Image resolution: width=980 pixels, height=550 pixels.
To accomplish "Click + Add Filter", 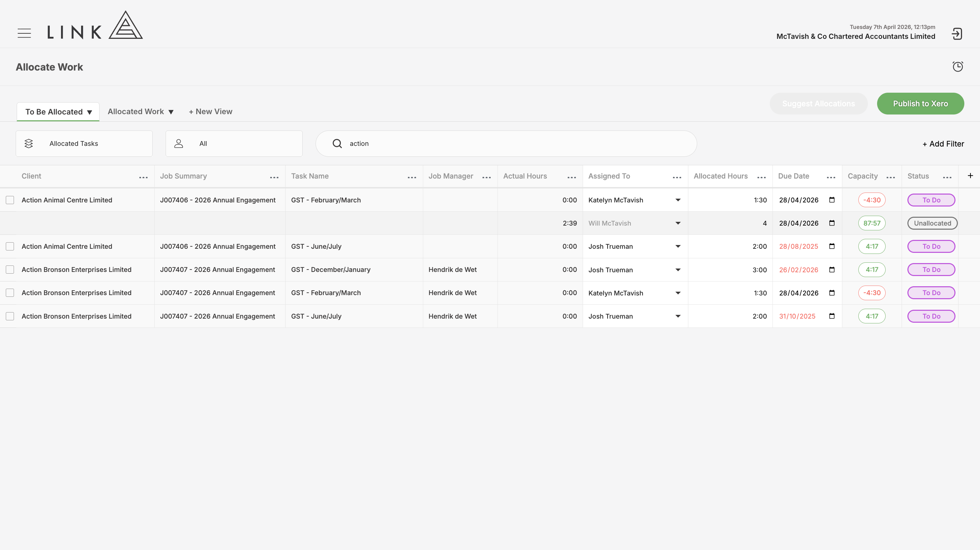I will point(943,144).
